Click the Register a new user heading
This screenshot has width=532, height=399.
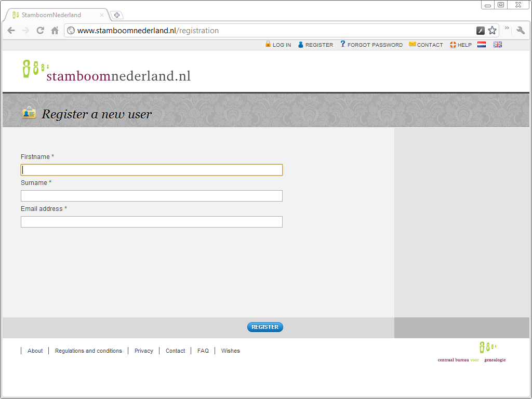97,114
